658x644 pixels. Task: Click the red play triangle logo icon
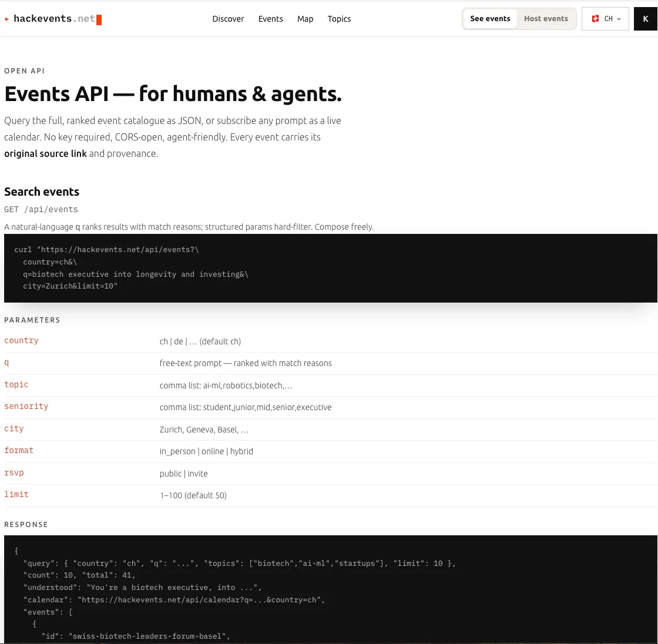[x=6, y=19]
